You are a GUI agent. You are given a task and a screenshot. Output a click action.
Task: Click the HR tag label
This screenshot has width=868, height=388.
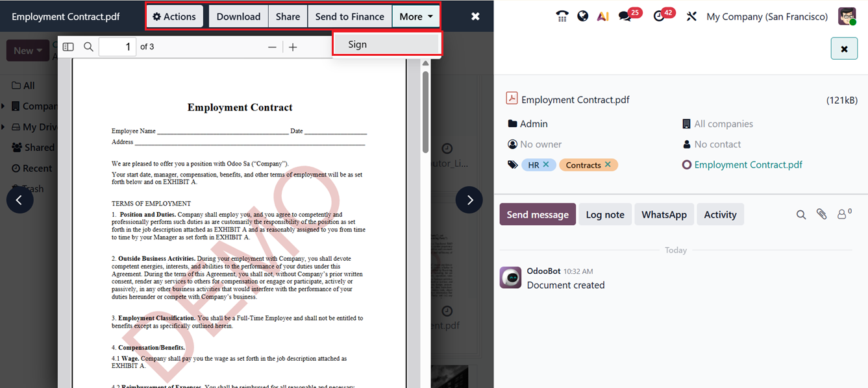[534, 165]
